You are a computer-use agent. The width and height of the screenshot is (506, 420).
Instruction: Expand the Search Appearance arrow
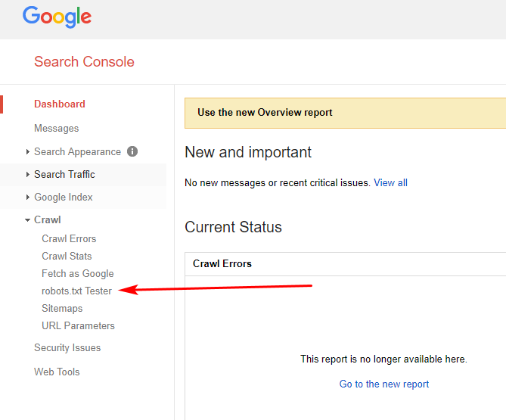pyautogui.click(x=28, y=151)
